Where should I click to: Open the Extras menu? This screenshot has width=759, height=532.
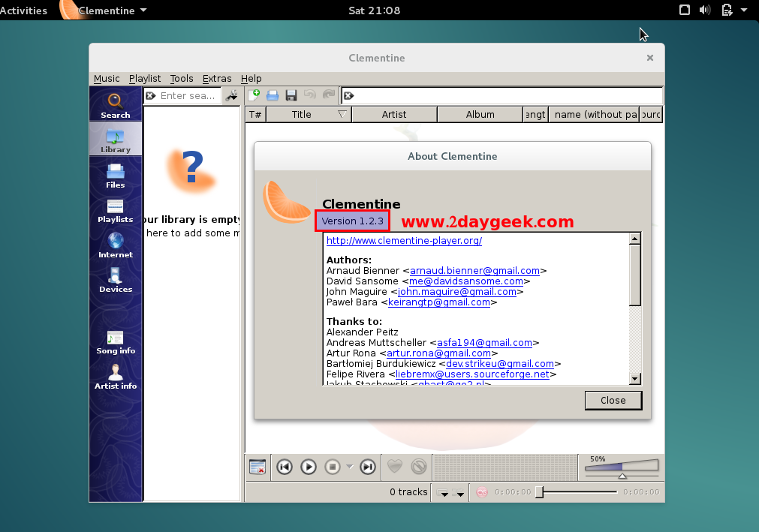217,78
